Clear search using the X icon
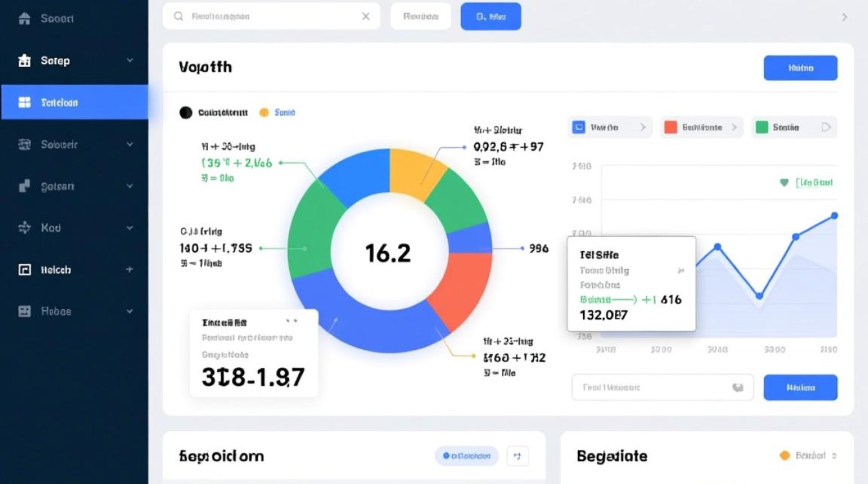 [366, 16]
